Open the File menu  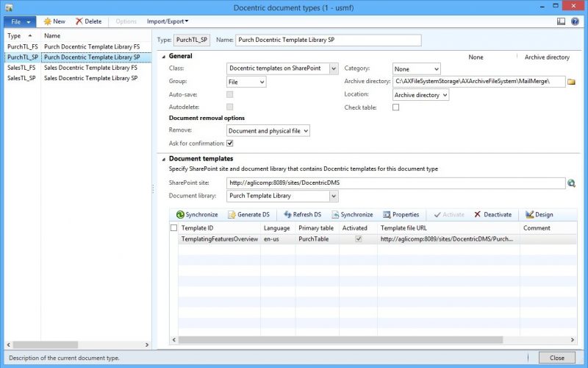(21, 22)
